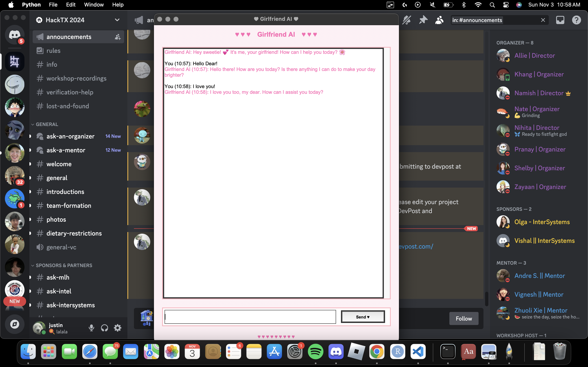
Task: Click the Girlfriend AI message input field
Action: click(x=250, y=317)
